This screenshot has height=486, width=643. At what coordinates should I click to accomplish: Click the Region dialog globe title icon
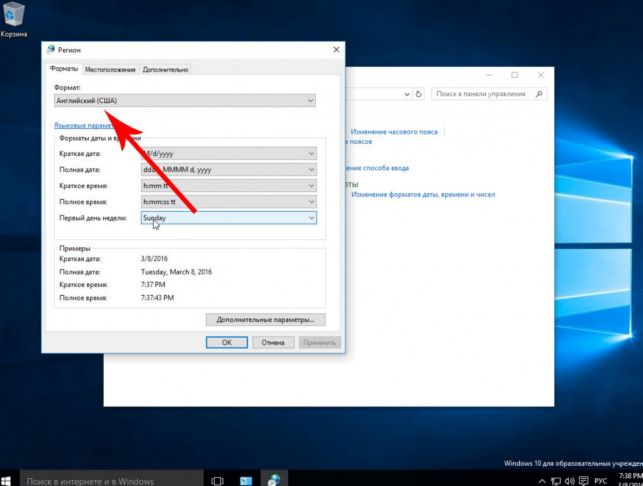pos(51,50)
